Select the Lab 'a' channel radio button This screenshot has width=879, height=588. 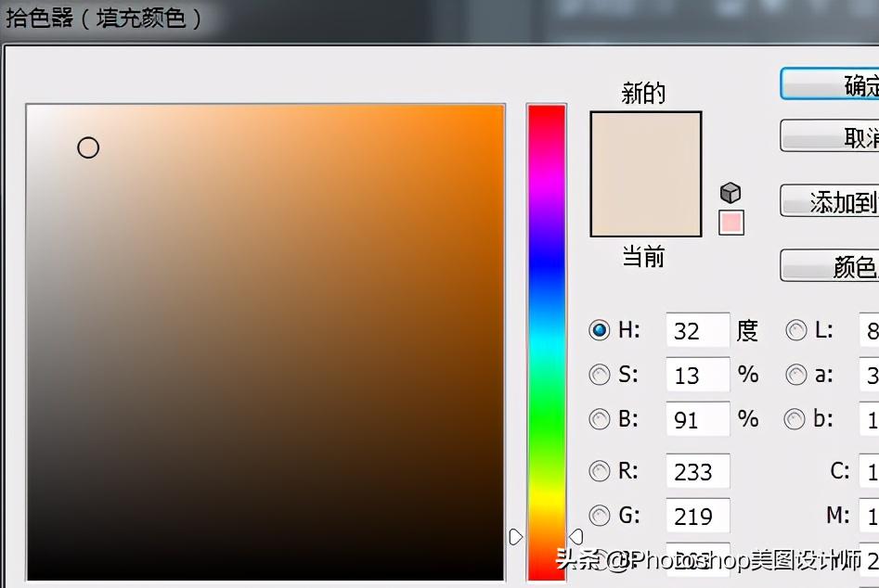pyautogui.click(x=796, y=375)
